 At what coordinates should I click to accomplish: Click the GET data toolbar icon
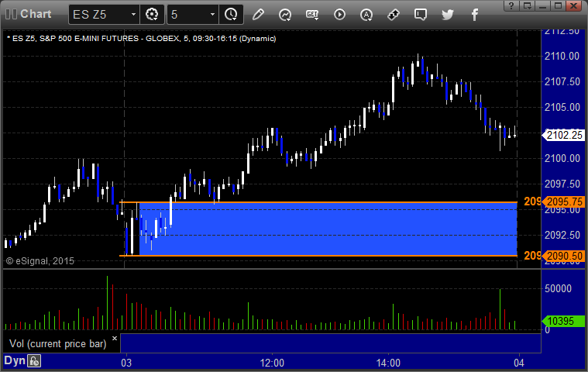tap(312, 15)
